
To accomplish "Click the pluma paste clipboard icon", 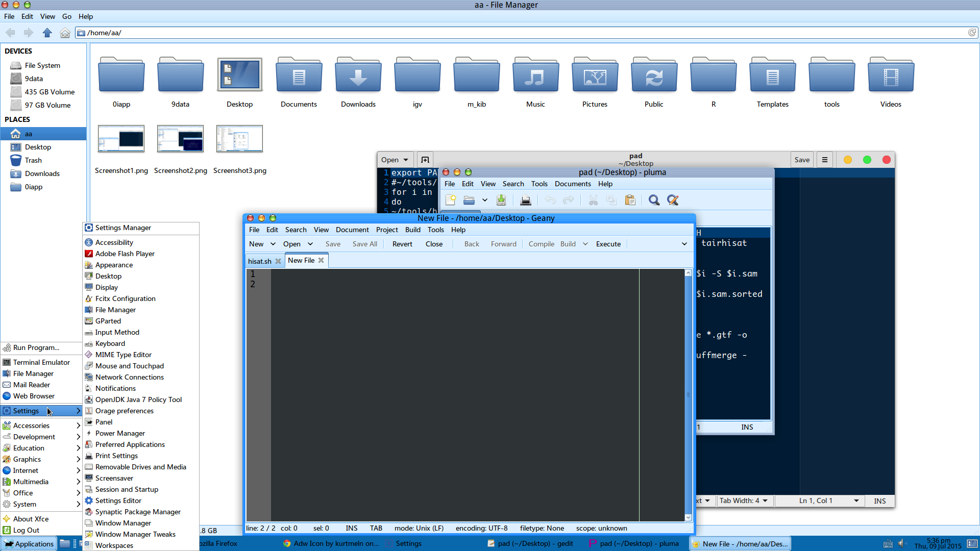I will pos(630,200).
